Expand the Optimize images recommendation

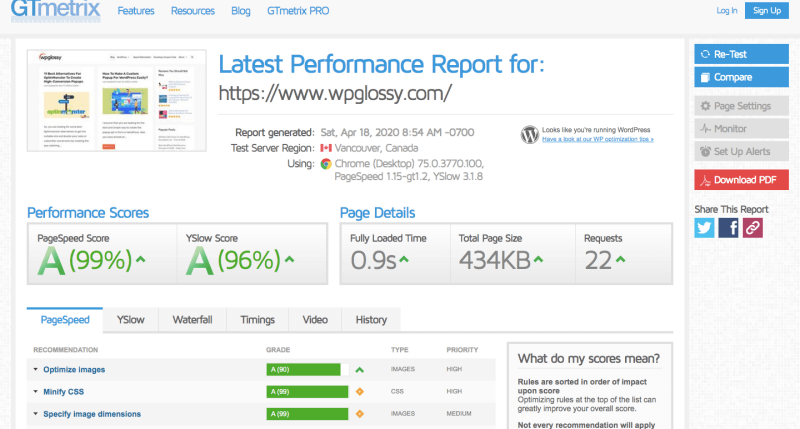(x=36, y=369)
